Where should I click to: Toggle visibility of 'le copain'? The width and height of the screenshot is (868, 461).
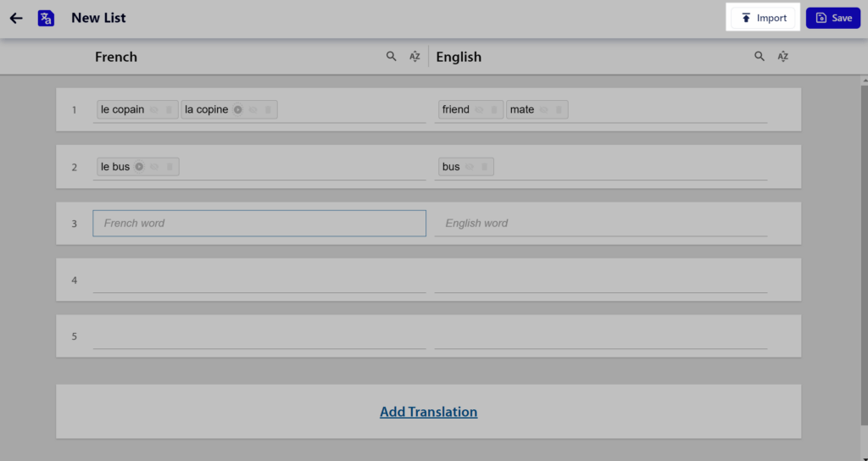click(154, 109)
